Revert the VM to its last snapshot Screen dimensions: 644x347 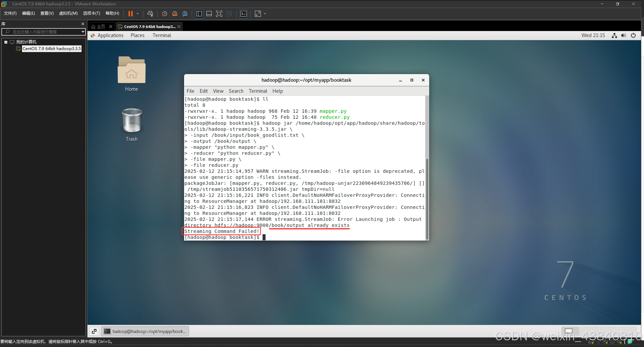tap(174, 14)
